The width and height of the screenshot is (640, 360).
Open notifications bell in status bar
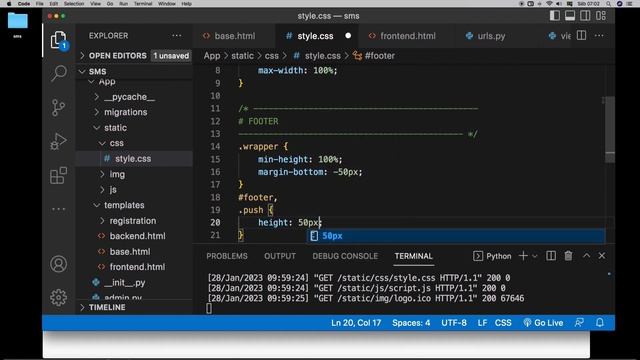[x=600, y=323]
